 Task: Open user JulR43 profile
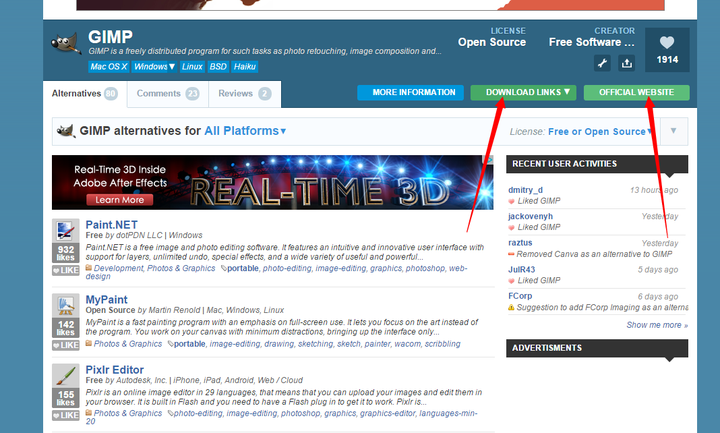522,270
